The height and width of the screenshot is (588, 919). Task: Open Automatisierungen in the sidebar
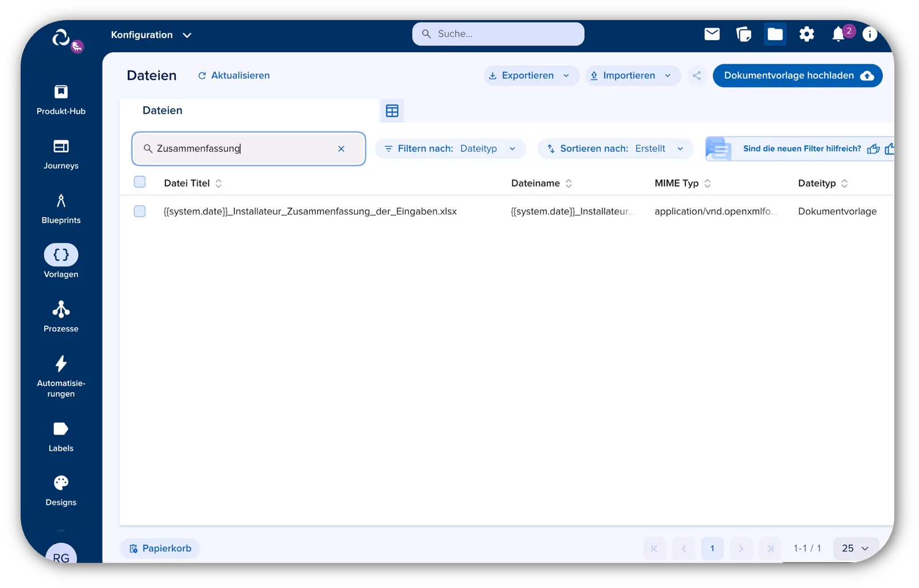coord(61,377)
